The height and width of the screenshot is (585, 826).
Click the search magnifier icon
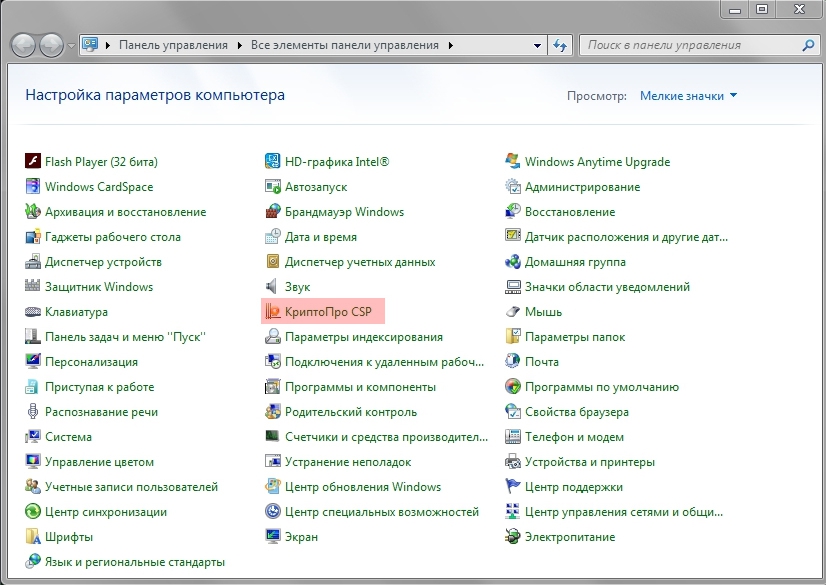(x=808, y=45)
